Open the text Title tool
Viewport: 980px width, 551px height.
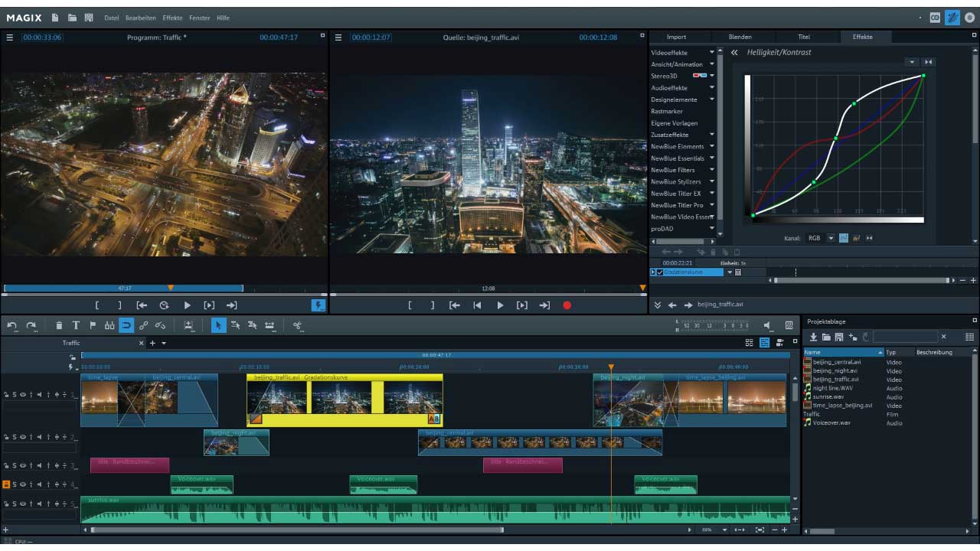pos(77,326)
